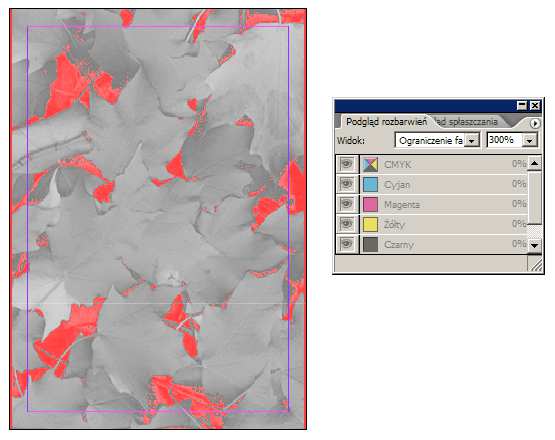Switch to Podgląd rozbarwień tab
Screen dimensions: 555x440
click(x=386, y=122)
